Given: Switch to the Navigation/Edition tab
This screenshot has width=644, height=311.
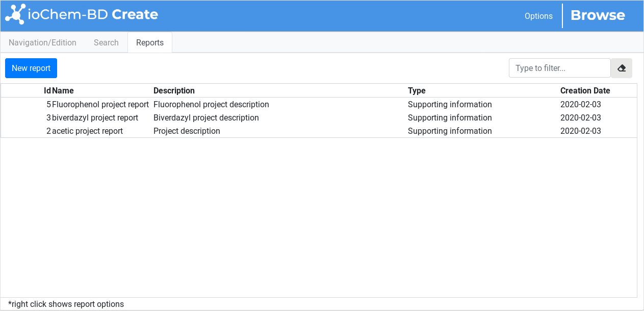Looking at the screenshot, I should click(42, 42).
